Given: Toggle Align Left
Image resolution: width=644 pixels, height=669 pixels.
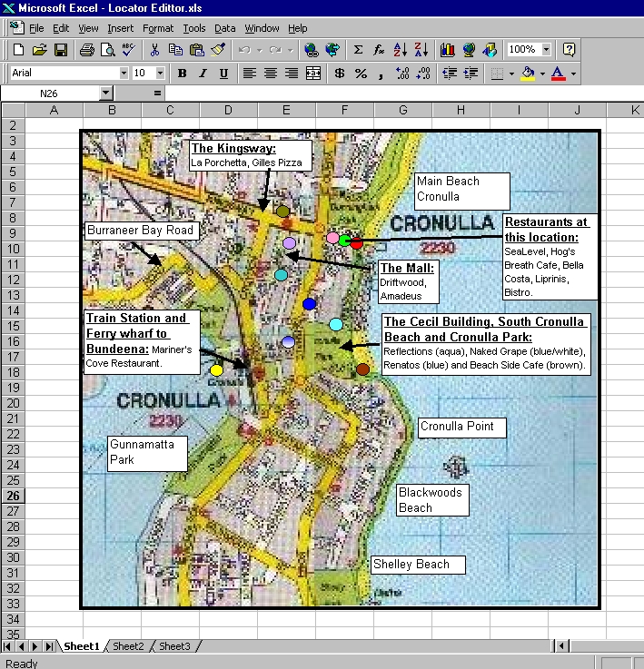Looking at the screenshot, I should 250,74.
